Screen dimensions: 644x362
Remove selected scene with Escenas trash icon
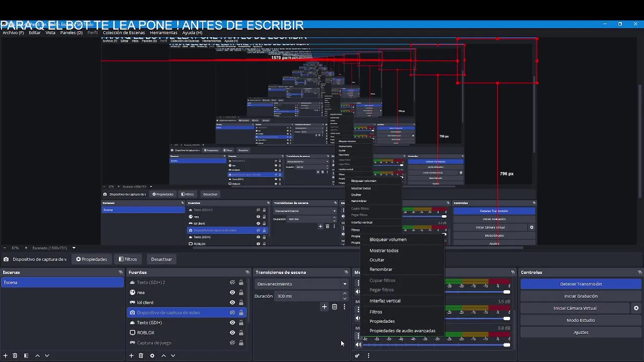tap(15, 355)
